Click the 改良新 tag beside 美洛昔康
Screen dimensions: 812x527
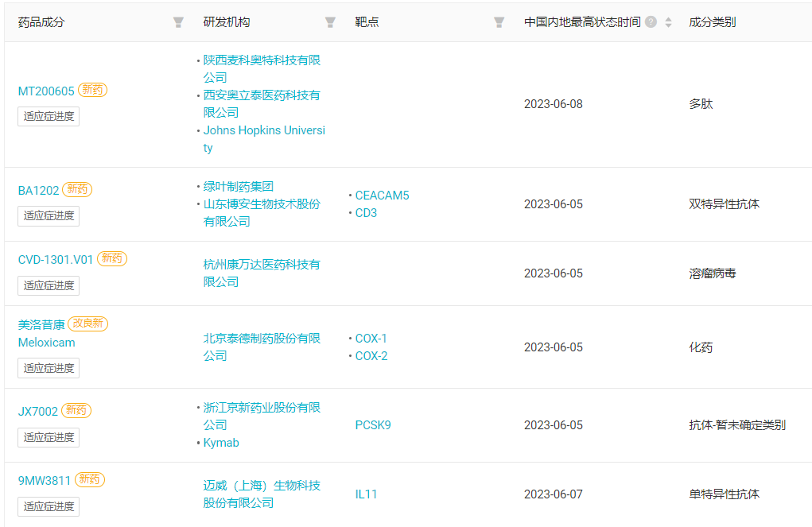87,324
